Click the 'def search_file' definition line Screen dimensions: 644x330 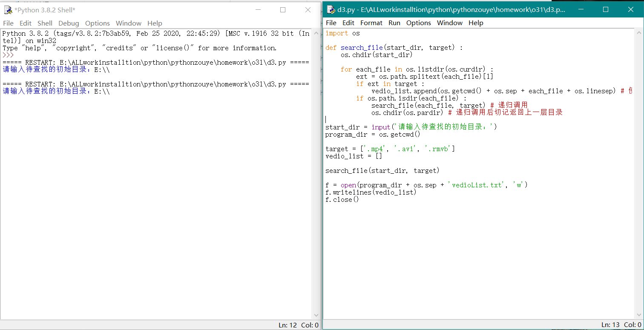(394, 48)
